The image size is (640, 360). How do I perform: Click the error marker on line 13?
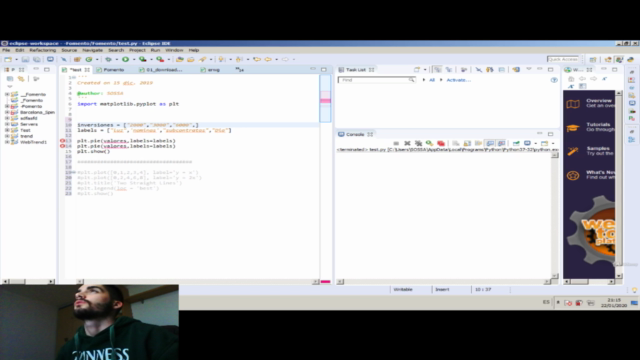point(62,141)
